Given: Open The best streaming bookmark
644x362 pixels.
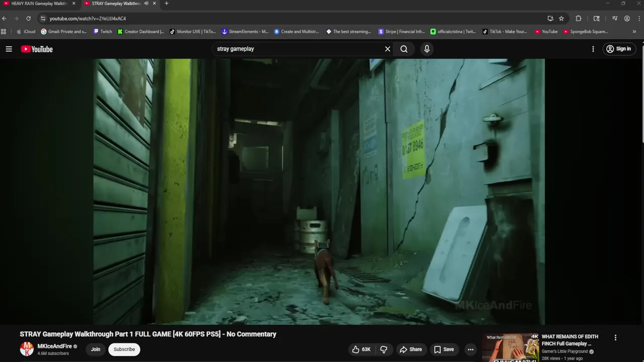Looking at the screenshot, I should 349,32.
